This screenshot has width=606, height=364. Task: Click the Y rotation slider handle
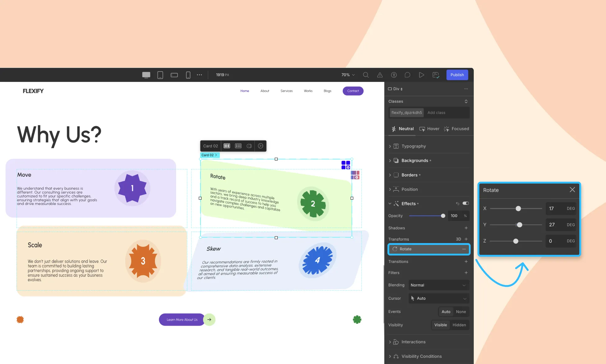point(519,225)
